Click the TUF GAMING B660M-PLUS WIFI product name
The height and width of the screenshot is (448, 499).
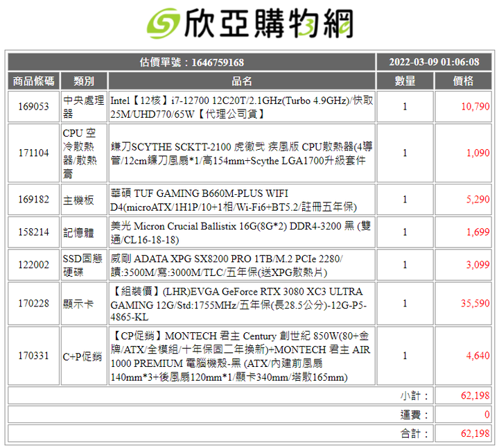tap(234, 200)
